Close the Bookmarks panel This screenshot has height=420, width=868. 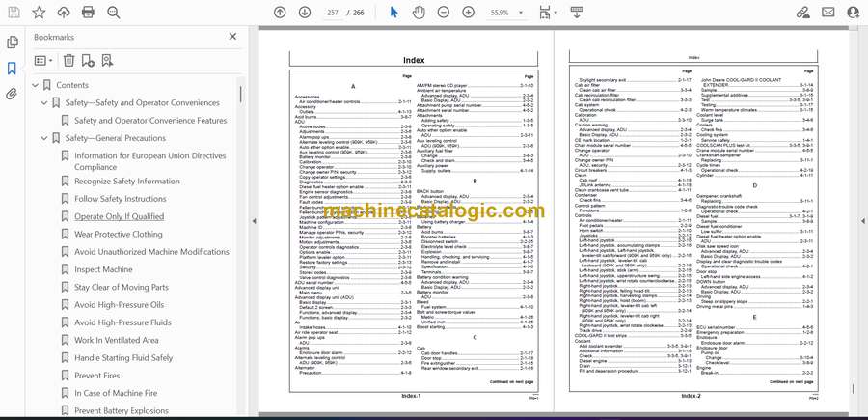(232, 37)
